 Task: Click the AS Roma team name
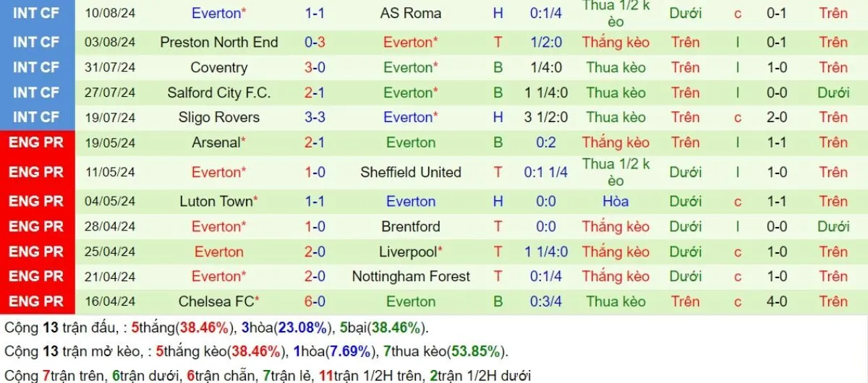(x=410, y=13)
